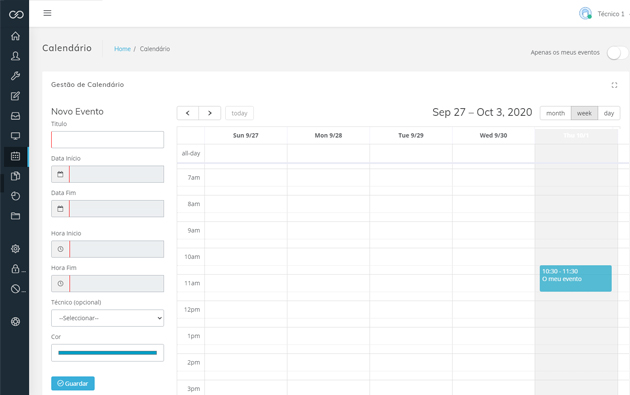
Task: Switch to week view
Action: tap(584, 113)
